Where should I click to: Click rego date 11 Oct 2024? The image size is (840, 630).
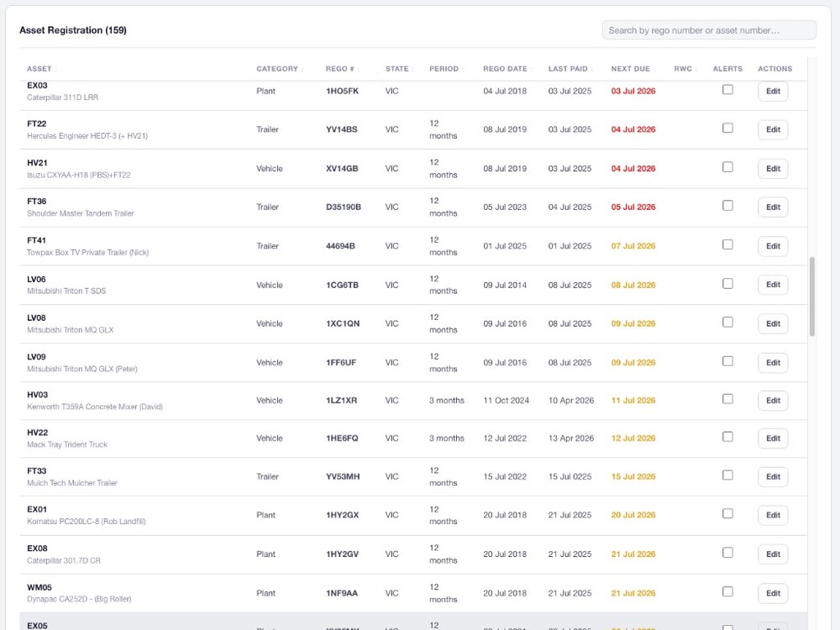pos(507,401)
